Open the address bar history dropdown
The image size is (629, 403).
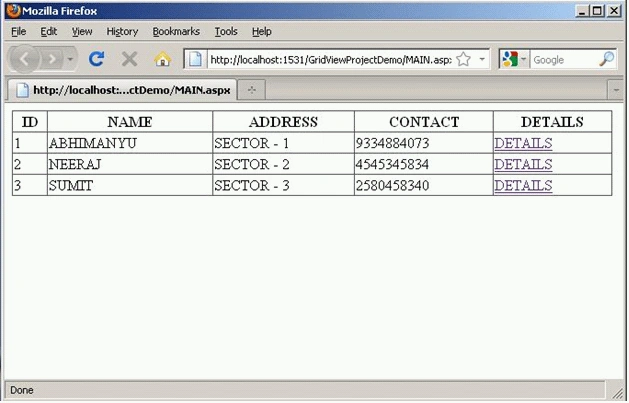(482, 59)
